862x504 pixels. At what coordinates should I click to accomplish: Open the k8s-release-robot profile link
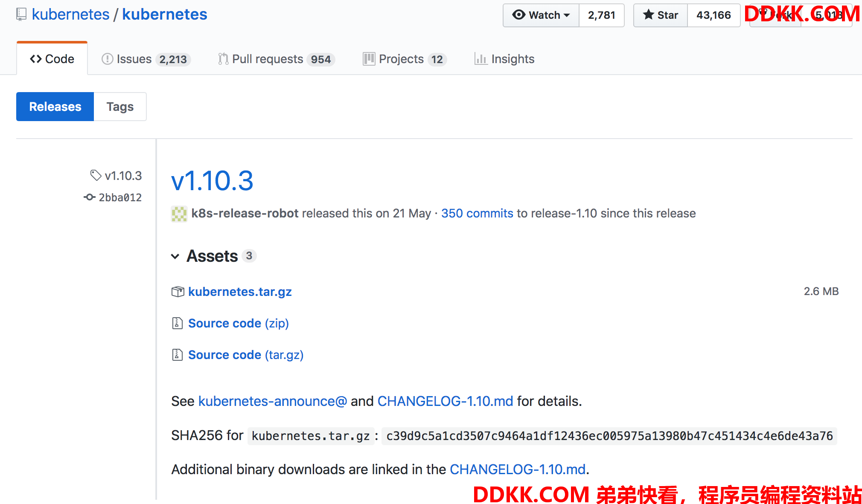tap(245, 213)
